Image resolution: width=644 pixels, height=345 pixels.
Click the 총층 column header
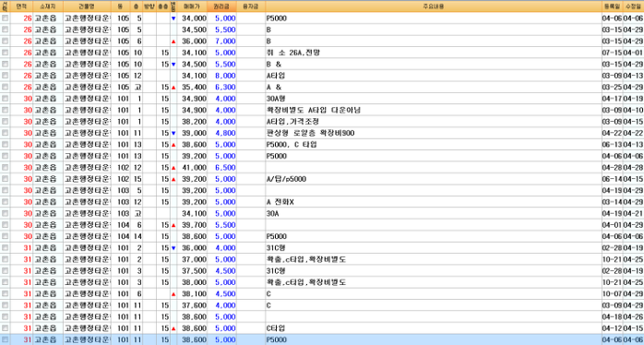163,6
